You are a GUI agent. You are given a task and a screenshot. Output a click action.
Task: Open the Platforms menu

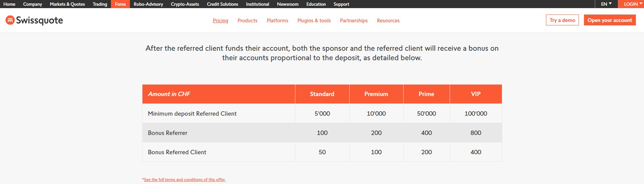[277, 21]
